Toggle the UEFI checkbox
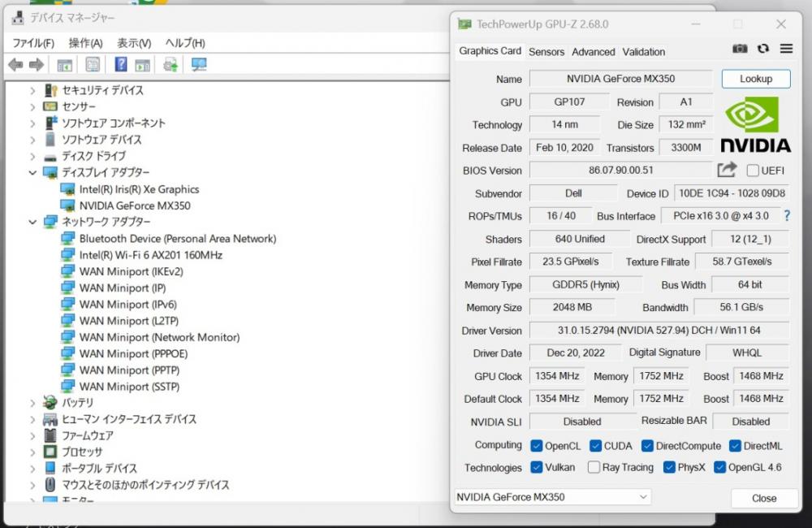This screenshot has width=812, height=528. [x=753, y=171]
